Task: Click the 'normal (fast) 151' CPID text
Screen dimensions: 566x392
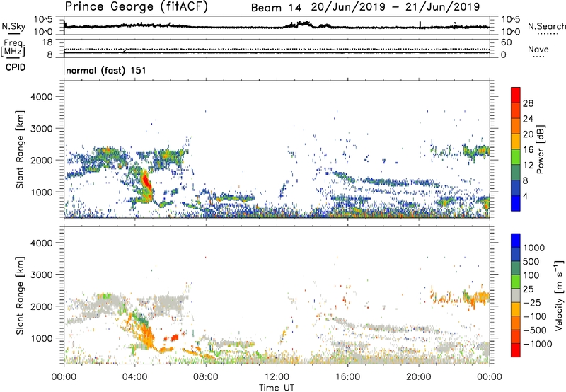Action: (x=106, y=70)
